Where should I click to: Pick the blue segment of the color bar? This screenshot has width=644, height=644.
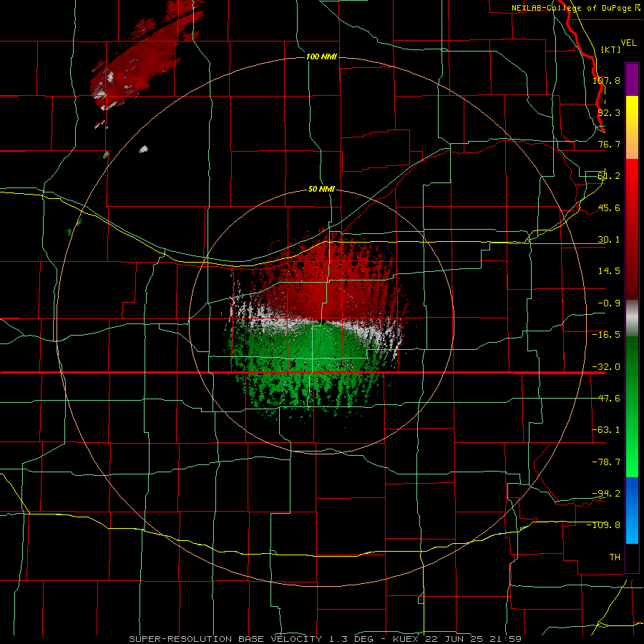click(x=632, y=510)
